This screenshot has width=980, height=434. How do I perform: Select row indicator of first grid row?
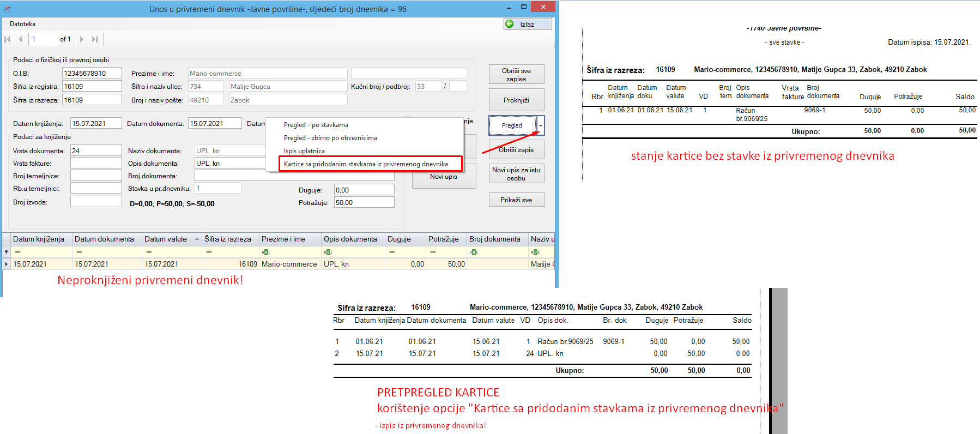coord(7,264)
